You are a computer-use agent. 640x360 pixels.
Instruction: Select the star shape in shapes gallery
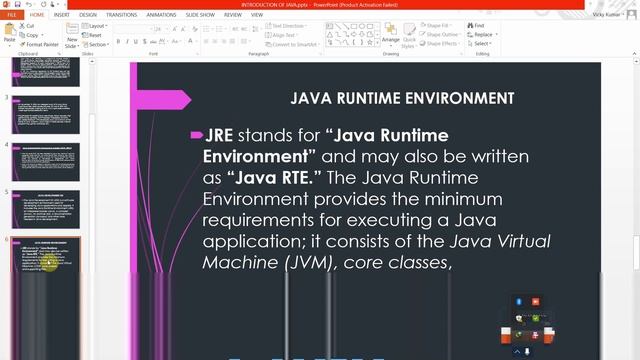[x=369, y=42]
